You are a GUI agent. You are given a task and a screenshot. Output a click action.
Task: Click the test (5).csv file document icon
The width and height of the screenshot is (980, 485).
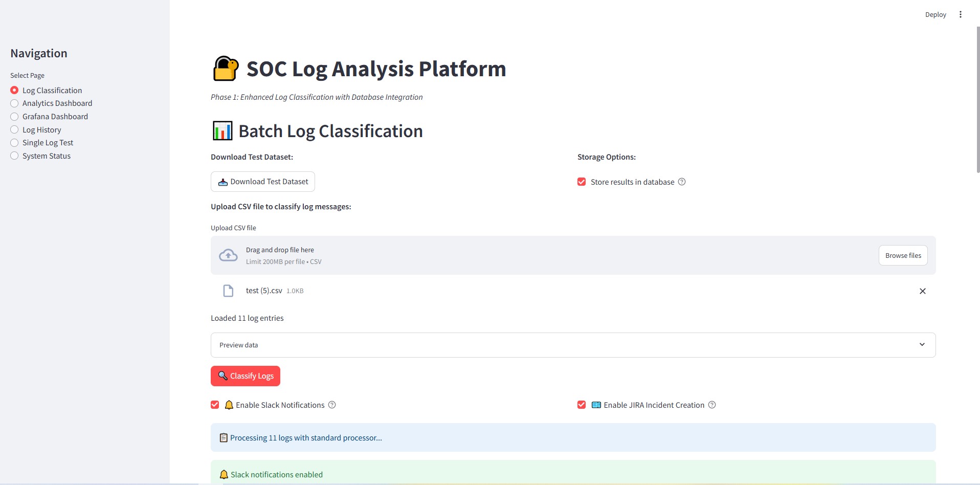228,291
